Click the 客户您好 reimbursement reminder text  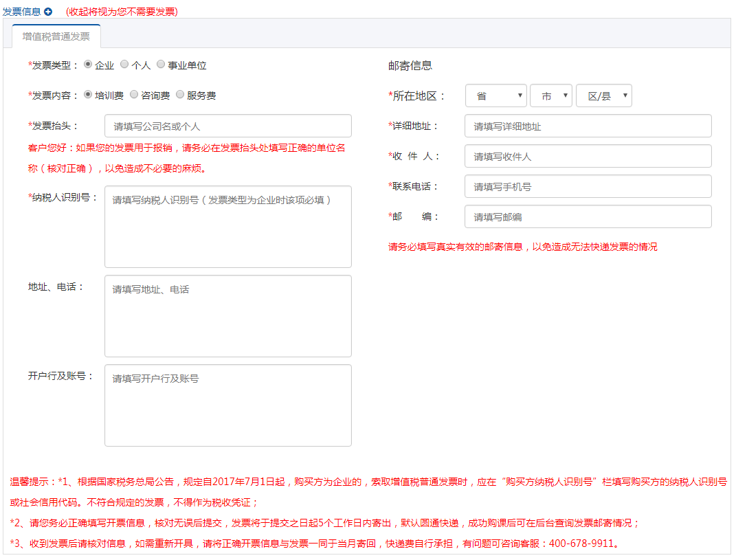(x=186, y=158)
